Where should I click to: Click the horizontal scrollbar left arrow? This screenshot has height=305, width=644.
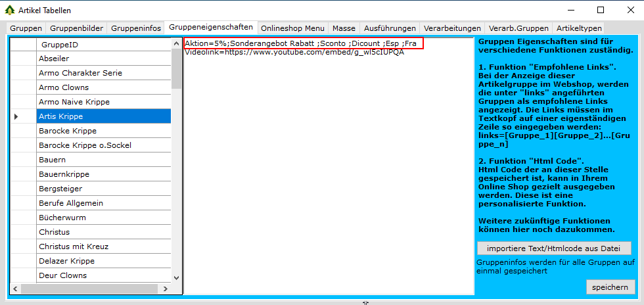tap(15, 289)
